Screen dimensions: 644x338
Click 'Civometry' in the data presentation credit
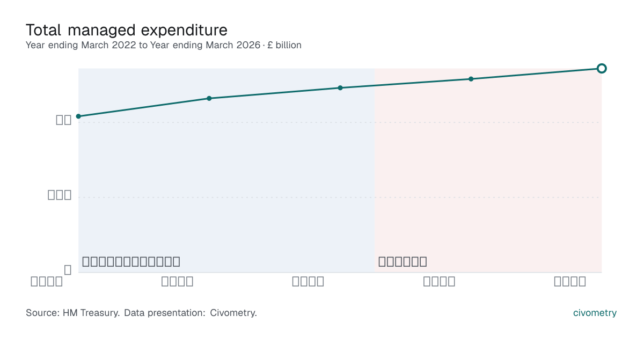(233, 313)
